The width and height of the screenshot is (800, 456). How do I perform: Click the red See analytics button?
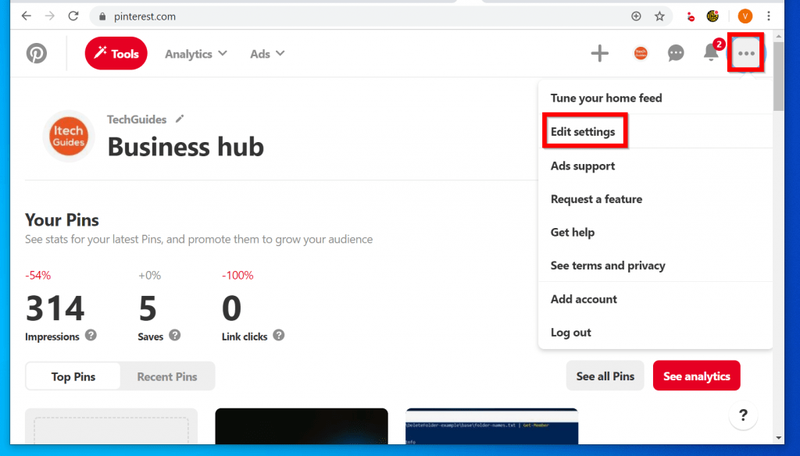[x=696, y=376]
